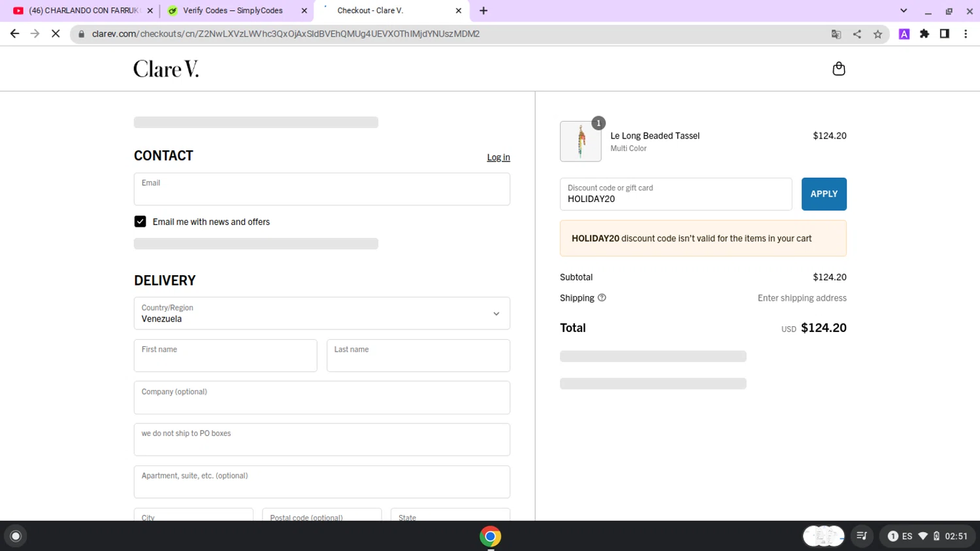980x551 pixels.
Task: Open the media controls playlist icon in shelf
Action: [862, 536]
